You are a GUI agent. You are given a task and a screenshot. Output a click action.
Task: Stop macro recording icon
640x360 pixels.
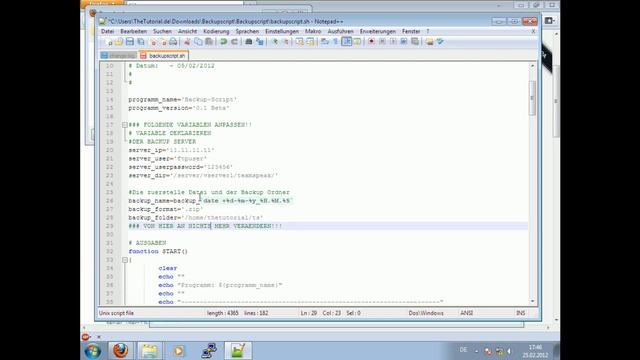pyautogui.click(x=382, y=42)
